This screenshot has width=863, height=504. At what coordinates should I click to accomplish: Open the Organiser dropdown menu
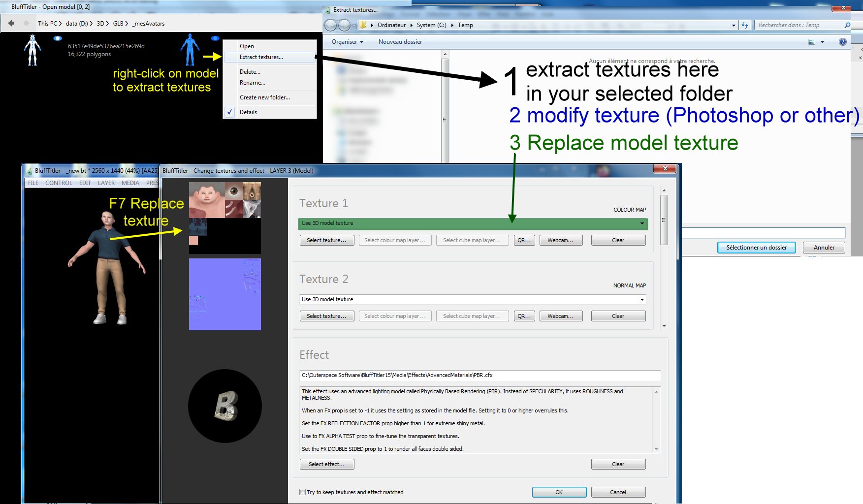coord(348,42)
